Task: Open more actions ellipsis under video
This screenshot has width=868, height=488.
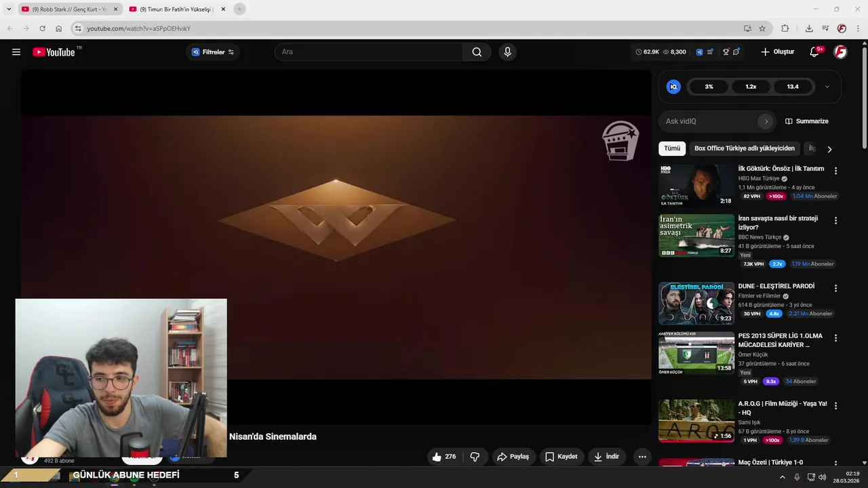Action: tap(642, 457)
